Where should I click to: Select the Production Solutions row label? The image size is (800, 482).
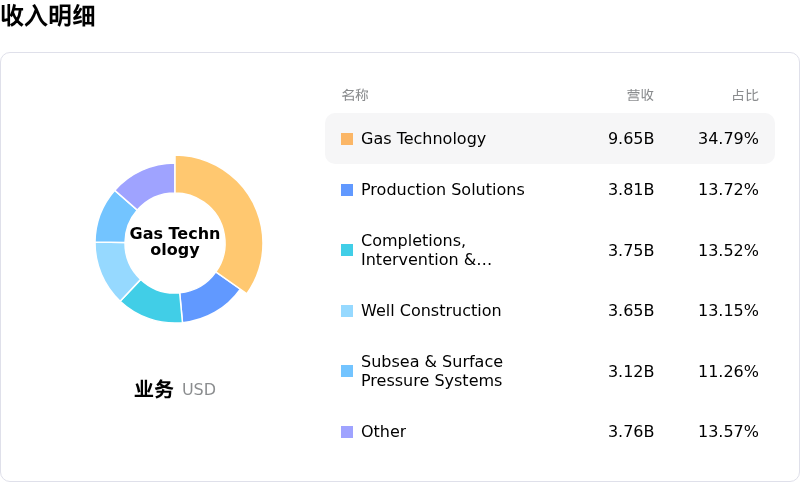coord(442,190)
